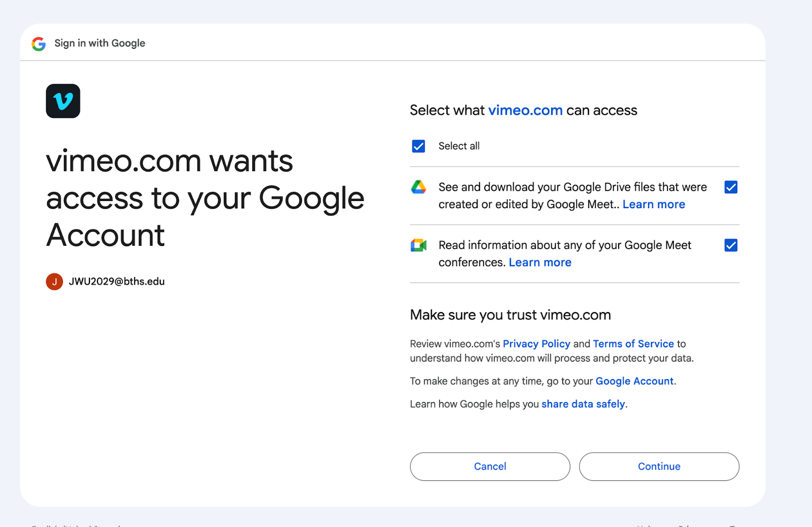The width and height of the screenshot is (812, 527).
Task: Toggle the Select all checkbox
Action: [x=419, y=146]
